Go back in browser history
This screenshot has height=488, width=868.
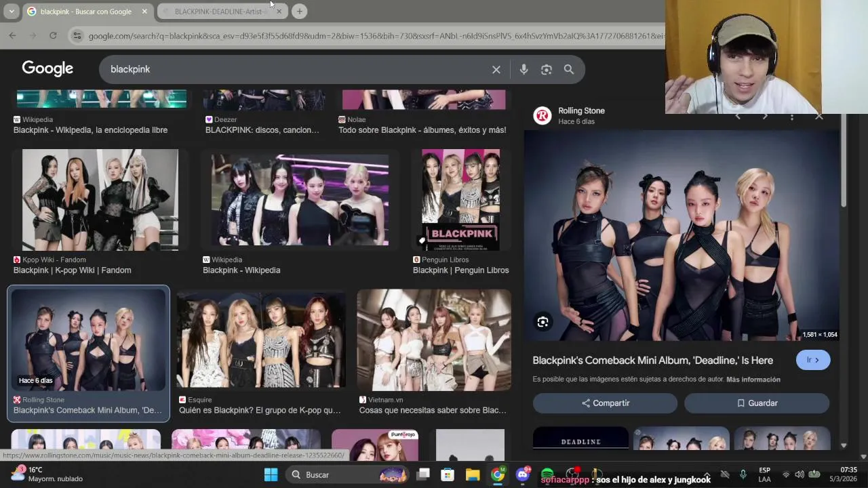12,35
